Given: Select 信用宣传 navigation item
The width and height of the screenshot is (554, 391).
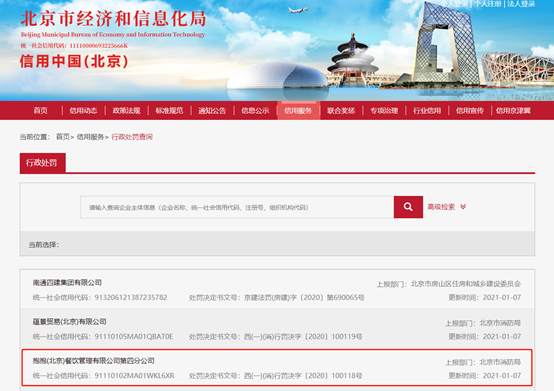Looking at the screenshot, I should 470,111.
